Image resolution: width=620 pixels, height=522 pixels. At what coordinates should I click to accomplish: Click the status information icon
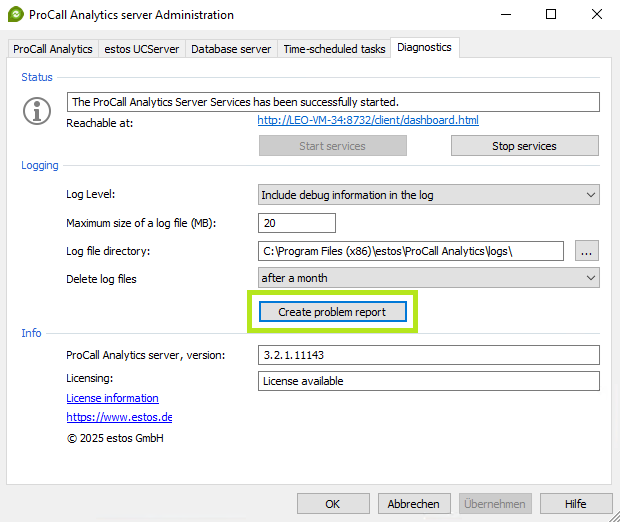[x=38, y=109]
